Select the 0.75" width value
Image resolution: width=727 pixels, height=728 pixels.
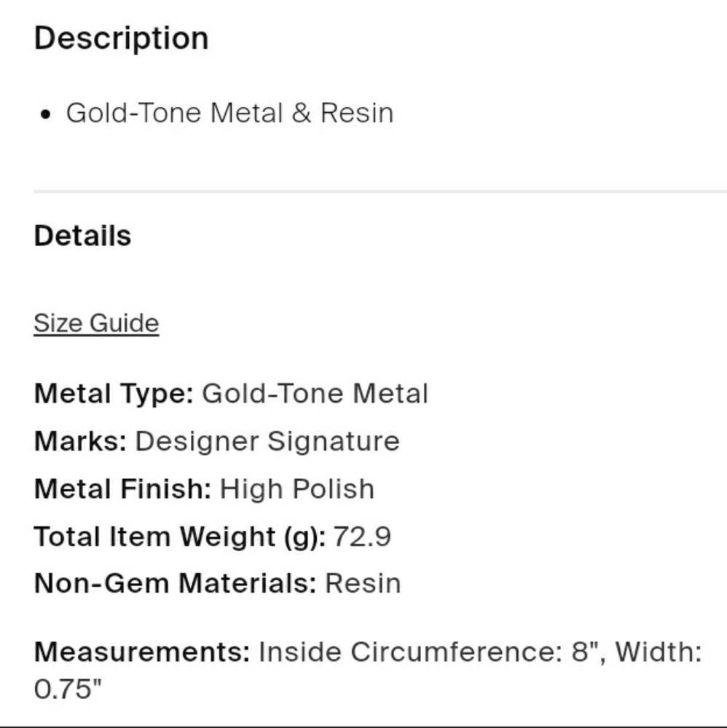tap(68, 689)
